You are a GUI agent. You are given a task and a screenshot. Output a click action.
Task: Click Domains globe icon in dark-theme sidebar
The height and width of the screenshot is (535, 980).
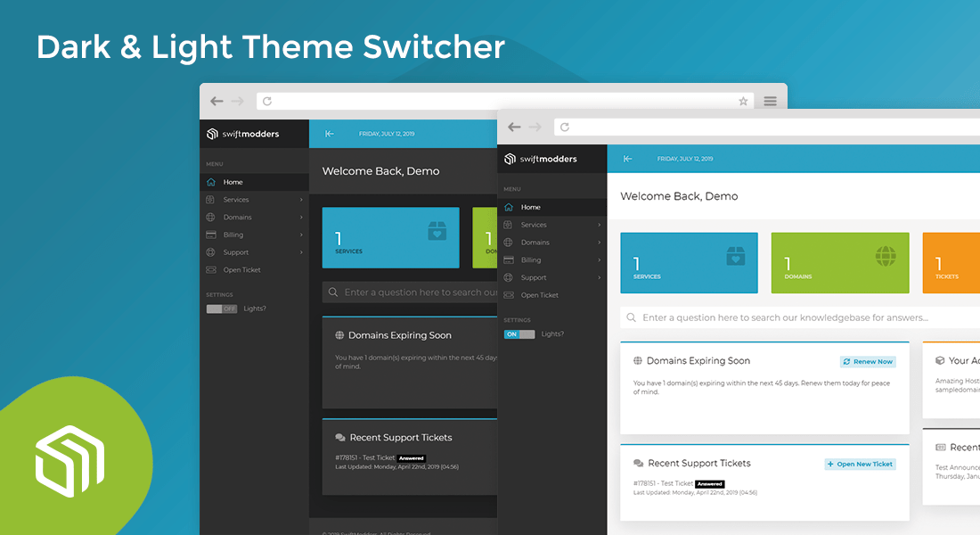pos(210,218)
